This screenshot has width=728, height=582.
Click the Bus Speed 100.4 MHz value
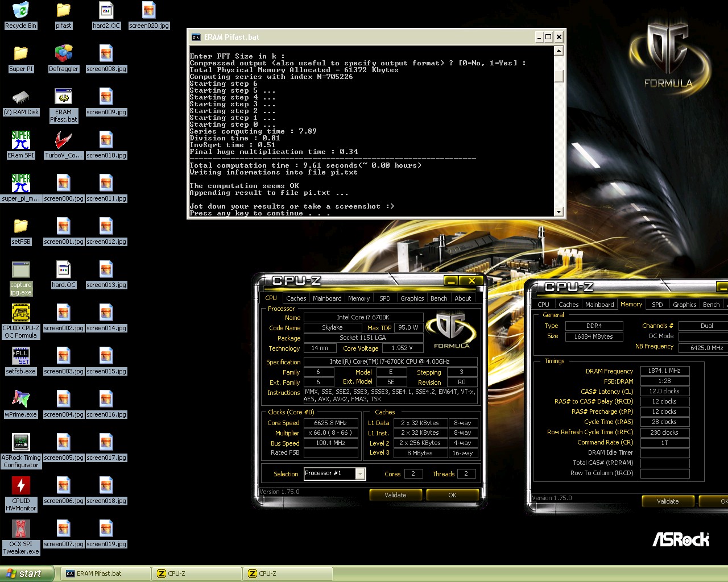[330, 443]
